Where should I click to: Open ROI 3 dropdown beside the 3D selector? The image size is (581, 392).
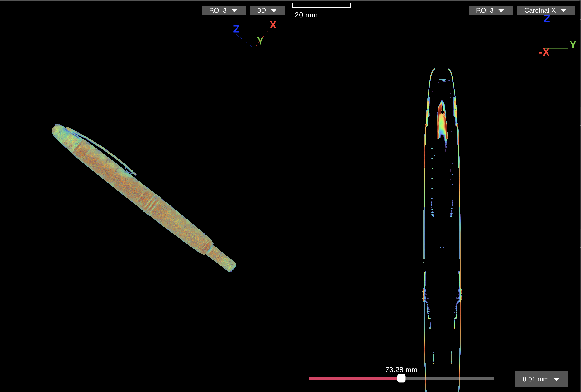(223, 10)
